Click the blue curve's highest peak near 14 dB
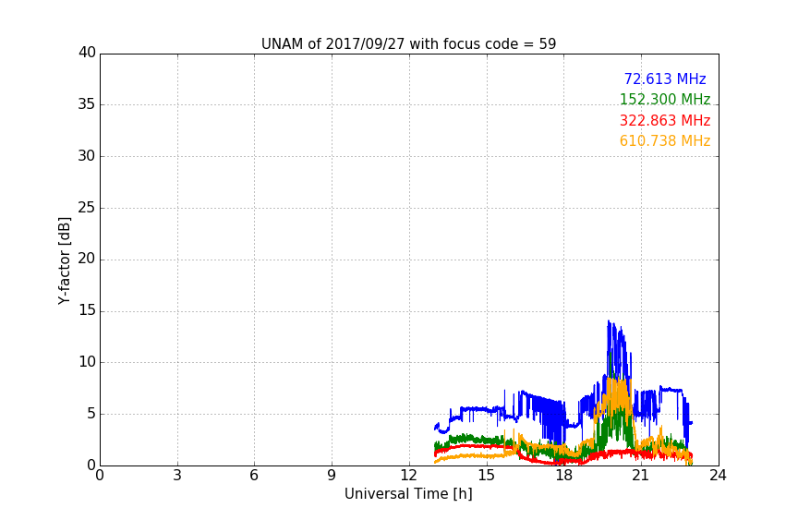This screenshot has height=532, width=798. [608, 321]
